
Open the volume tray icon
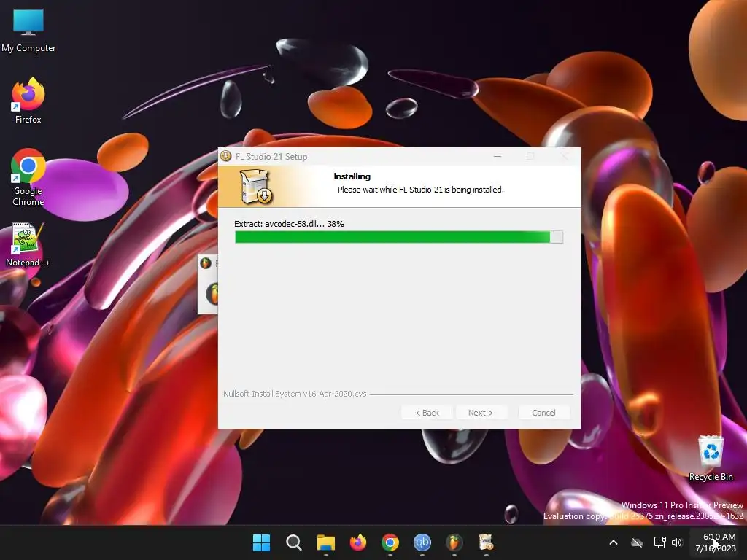677,542
